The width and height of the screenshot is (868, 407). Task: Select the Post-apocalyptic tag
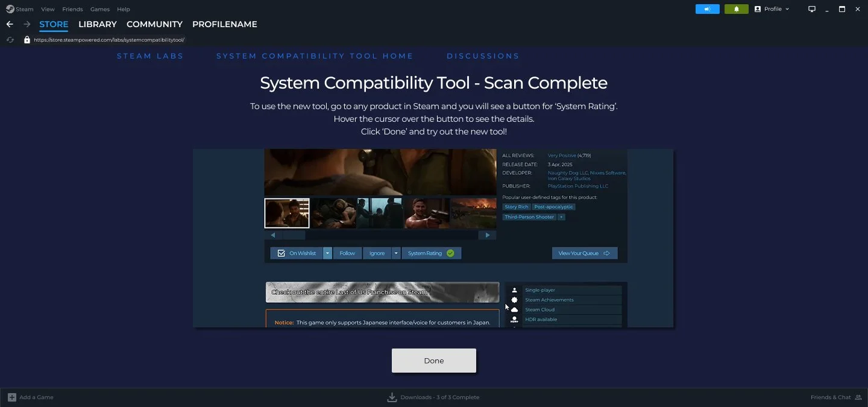coord(554,207)
